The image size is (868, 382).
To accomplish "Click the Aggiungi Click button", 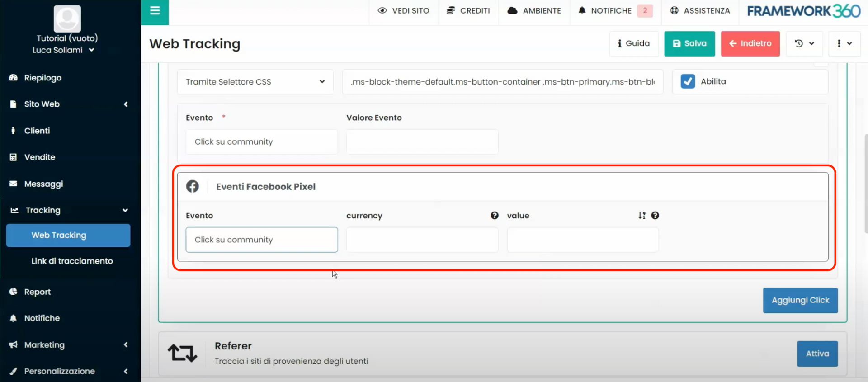I will click(800, 300).
